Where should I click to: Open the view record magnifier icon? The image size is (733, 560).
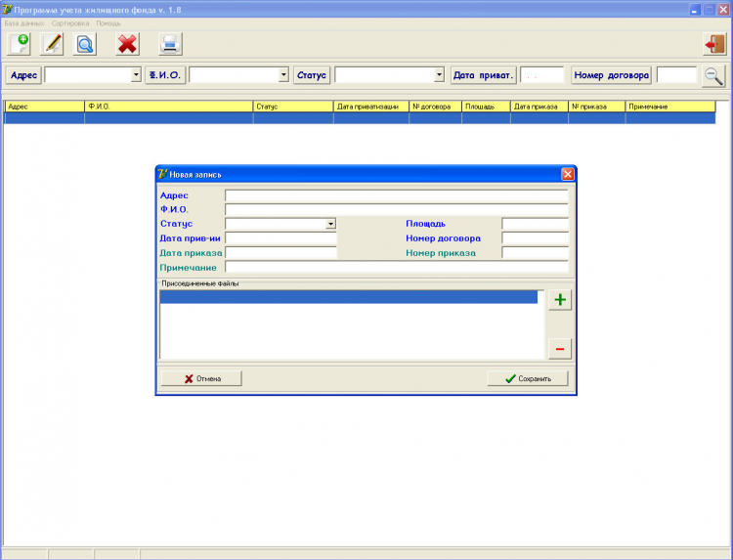[85, 44]
